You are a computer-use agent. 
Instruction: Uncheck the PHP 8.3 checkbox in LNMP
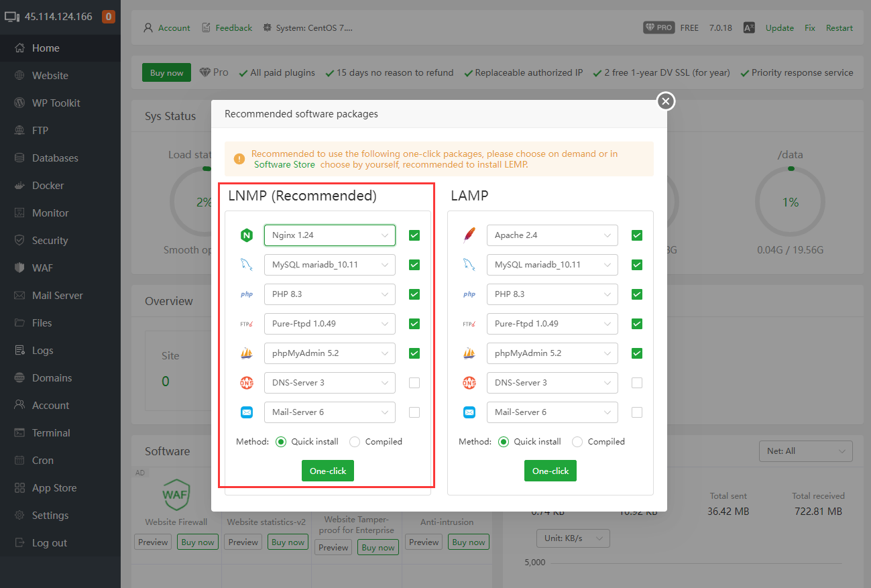[414, 294]
